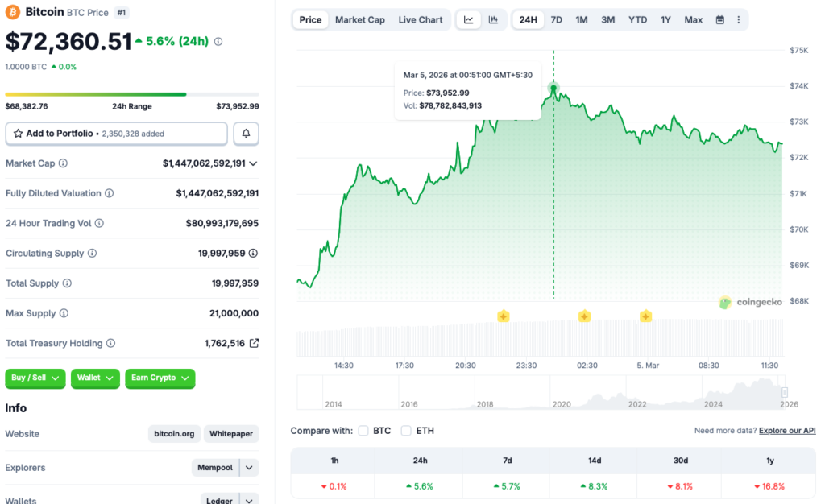Viewport: 825px width, 504px height.
Task: Switch to the Live Chart tab
Action: coord(420,19)
